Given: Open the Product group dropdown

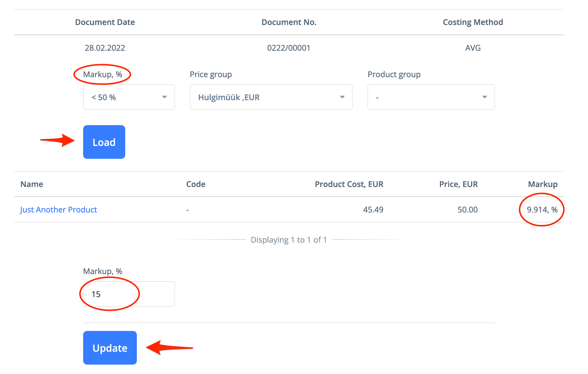Looking at the screenshot, I should (x=431, y=97).
